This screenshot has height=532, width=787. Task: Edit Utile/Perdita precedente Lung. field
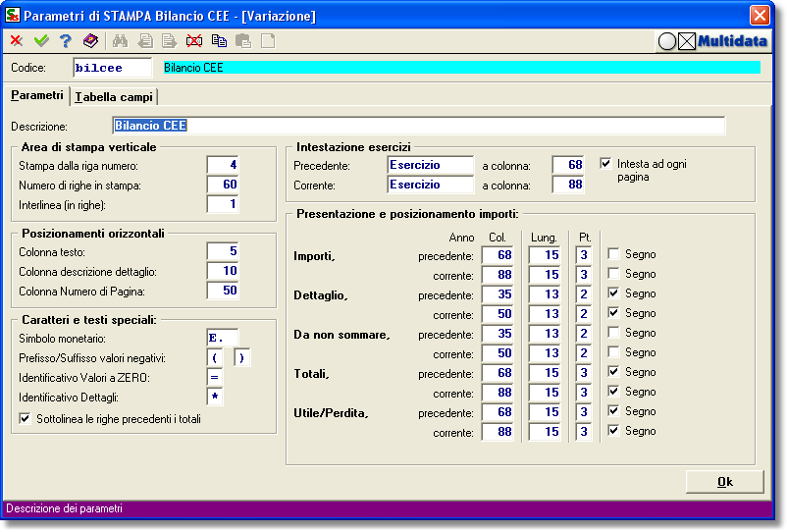[545, 411]
